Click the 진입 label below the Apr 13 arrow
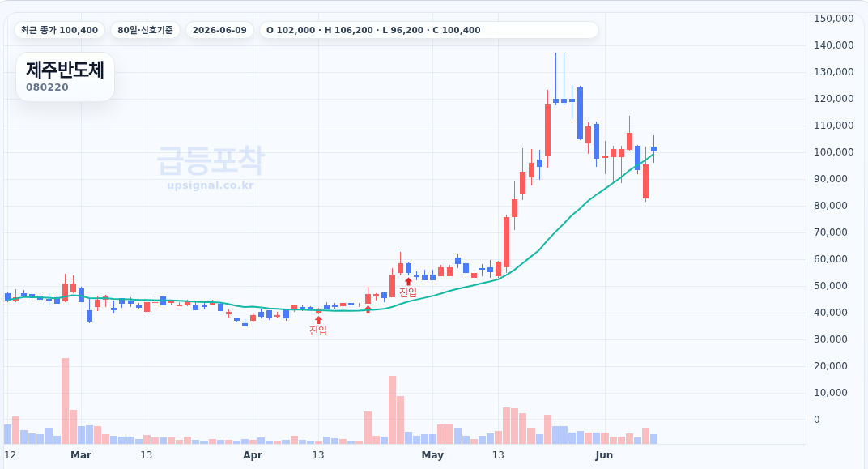The image size is (868, 469). pos(318,330)
